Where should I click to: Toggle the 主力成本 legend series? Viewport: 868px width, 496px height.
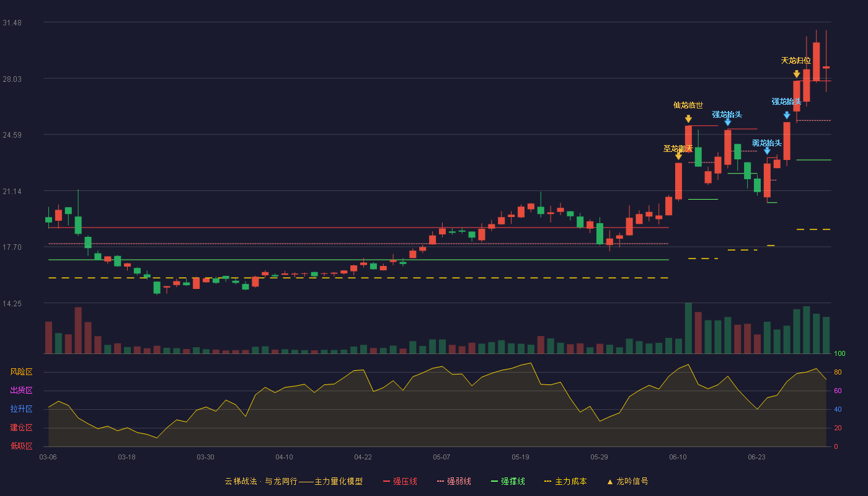565,481
